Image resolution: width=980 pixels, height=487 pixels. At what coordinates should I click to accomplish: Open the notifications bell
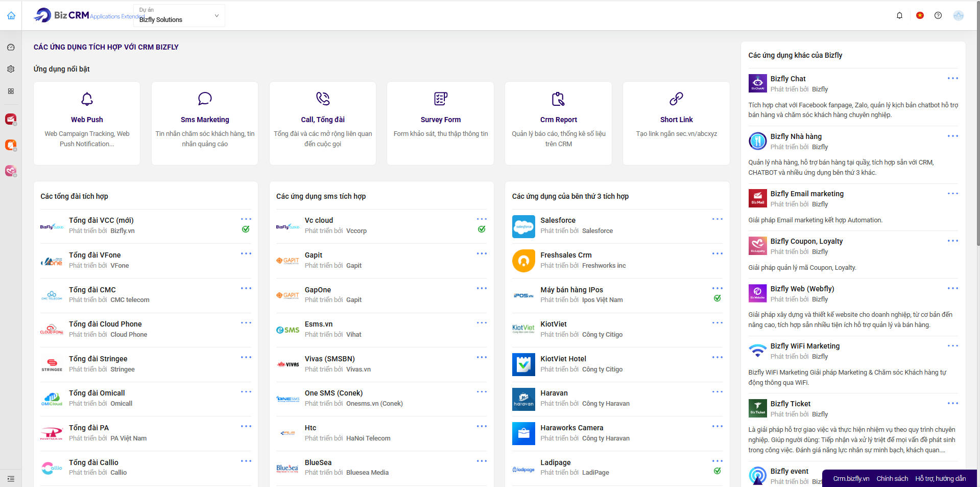pos(899,15)
